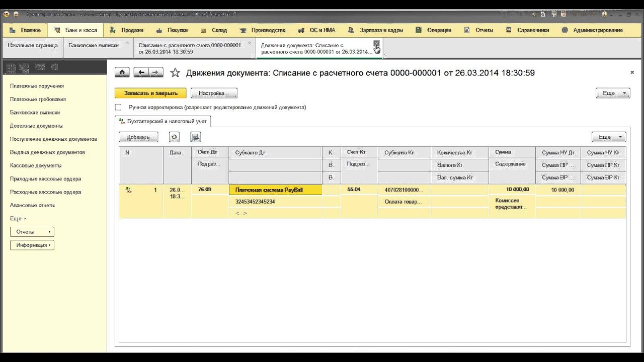The image size is (644, 362).
Task: Open Платежные требования link
Action: click(38, 99)
